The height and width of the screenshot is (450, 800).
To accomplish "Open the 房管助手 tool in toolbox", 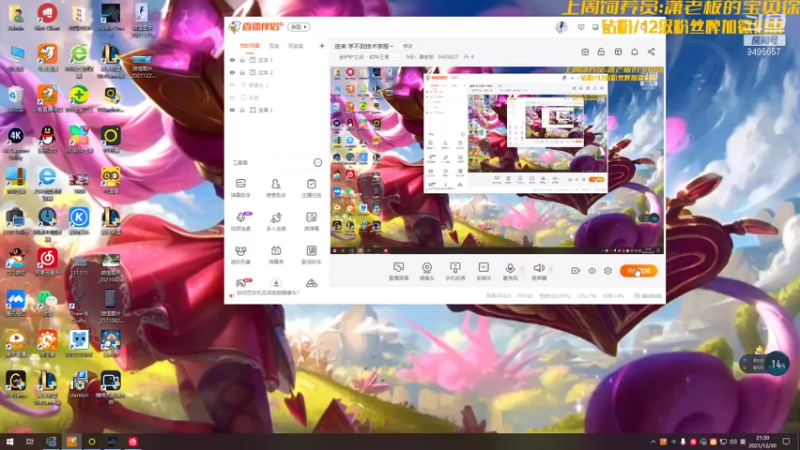I will pyautogui.click(x=276, y=187).
